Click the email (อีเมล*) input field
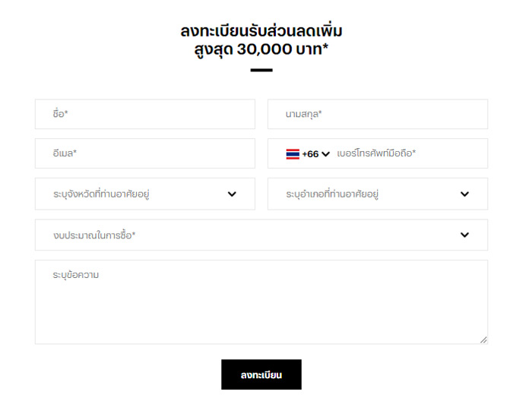Image resolution: width=532 pixels, height=404 pixels. pos(144,153)
